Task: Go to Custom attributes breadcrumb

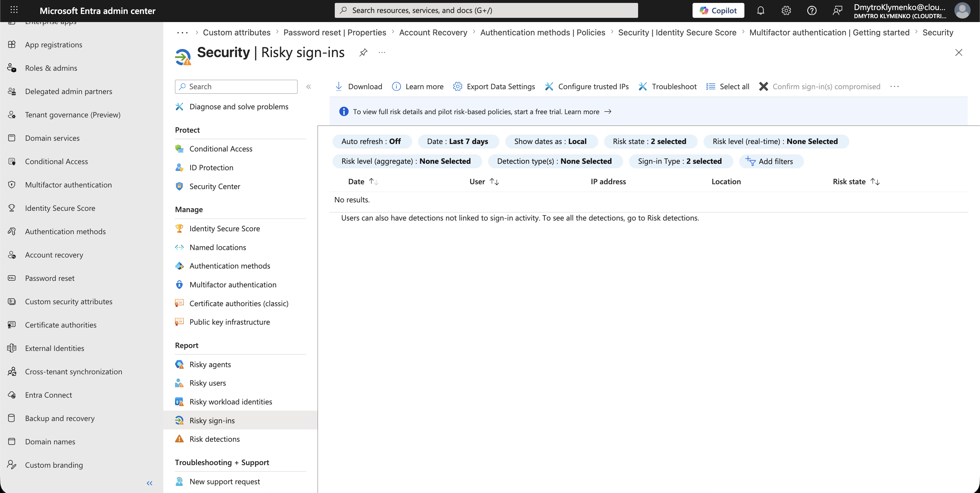Action: 237,32
